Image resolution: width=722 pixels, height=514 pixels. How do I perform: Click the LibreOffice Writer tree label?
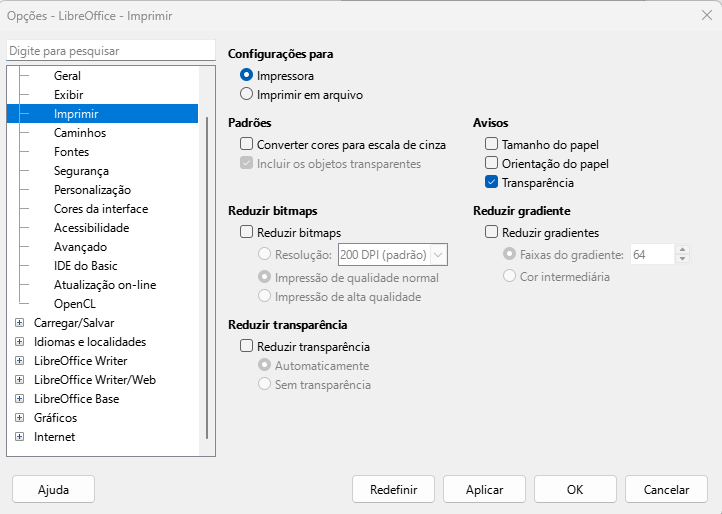tap(81, 361)
